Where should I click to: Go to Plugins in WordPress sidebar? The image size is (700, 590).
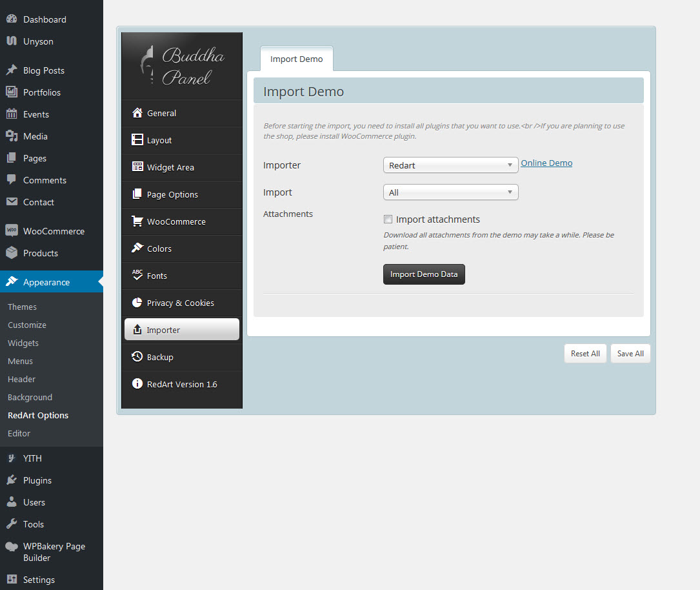[x=37, y=480]
